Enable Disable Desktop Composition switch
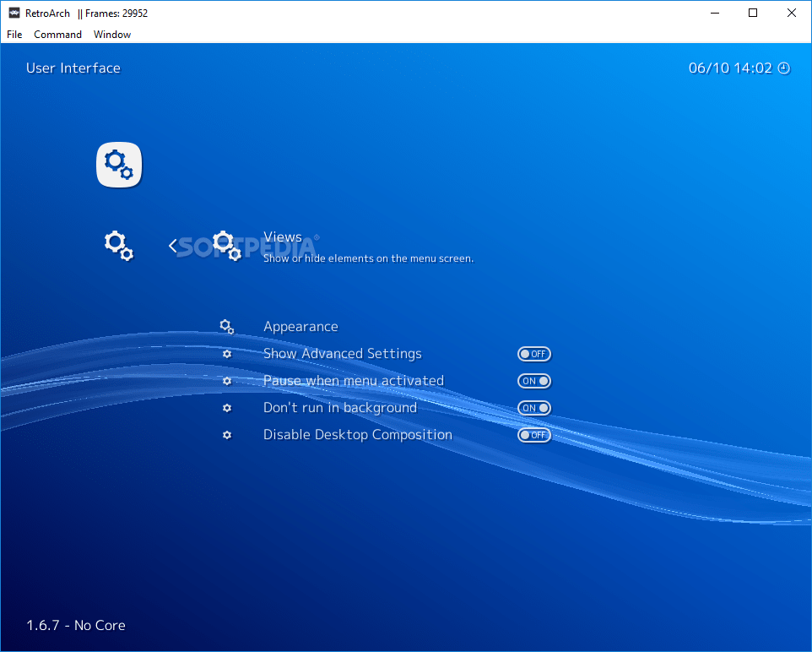 [534, 435]
